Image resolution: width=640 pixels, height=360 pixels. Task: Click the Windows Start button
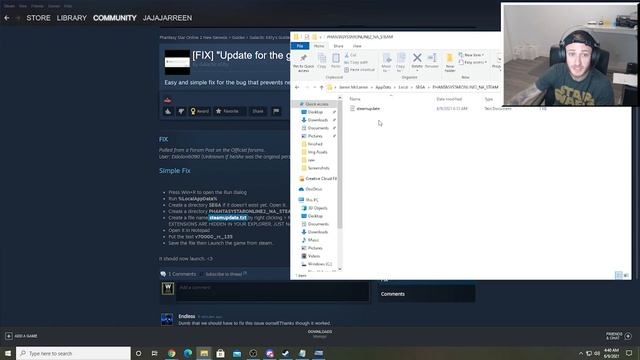point(8,353)
